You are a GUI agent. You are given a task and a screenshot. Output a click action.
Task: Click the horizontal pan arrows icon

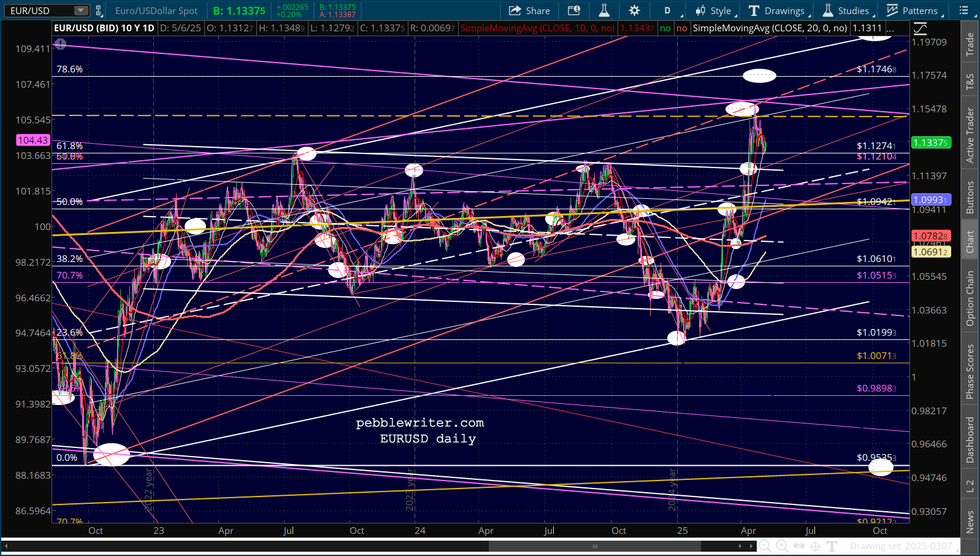(x=798, y=546)
